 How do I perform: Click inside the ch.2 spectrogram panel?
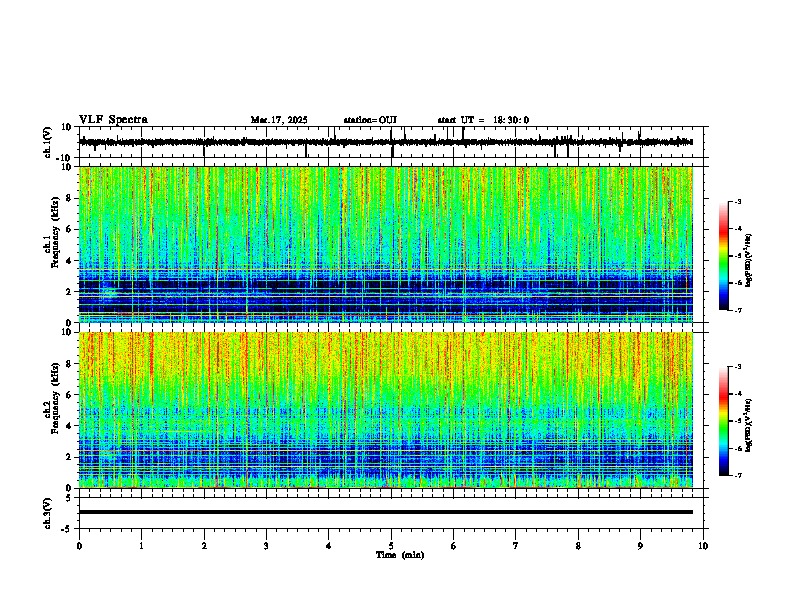tap(386, 410)
